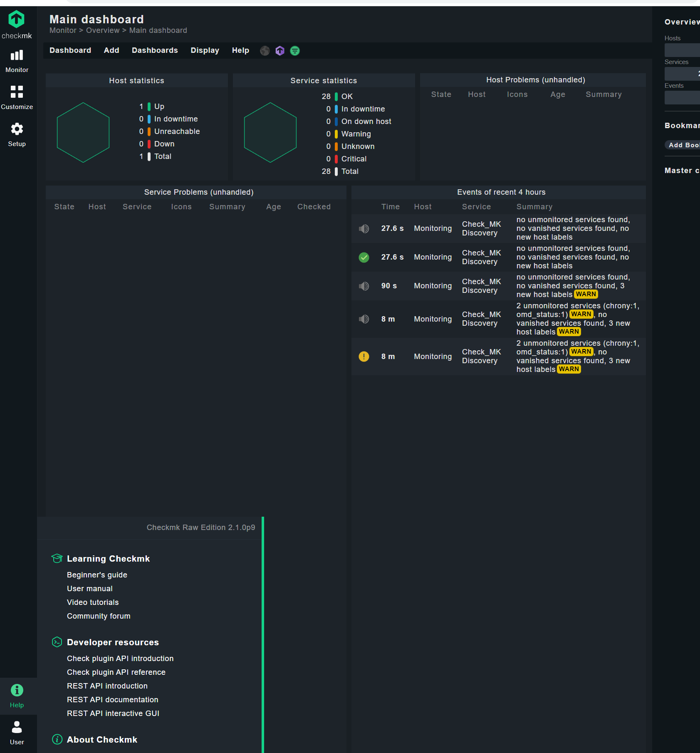Click the speaker icon on the 8 m event
Screen dimensions: 700x753
click(x=364, y=319)
